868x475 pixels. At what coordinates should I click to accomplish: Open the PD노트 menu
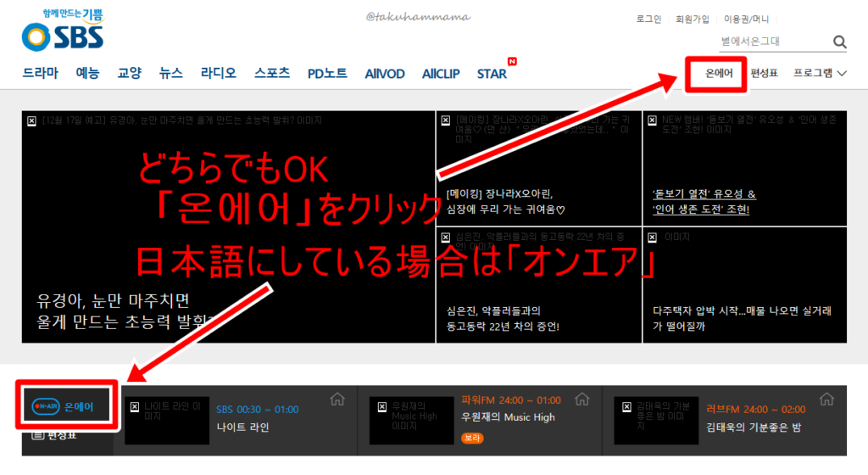(327, 74)
